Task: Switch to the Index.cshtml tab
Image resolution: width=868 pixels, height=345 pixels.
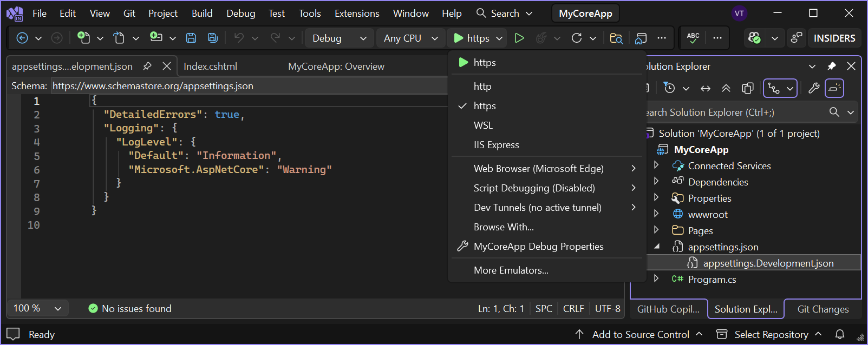Action: (210, 67)
